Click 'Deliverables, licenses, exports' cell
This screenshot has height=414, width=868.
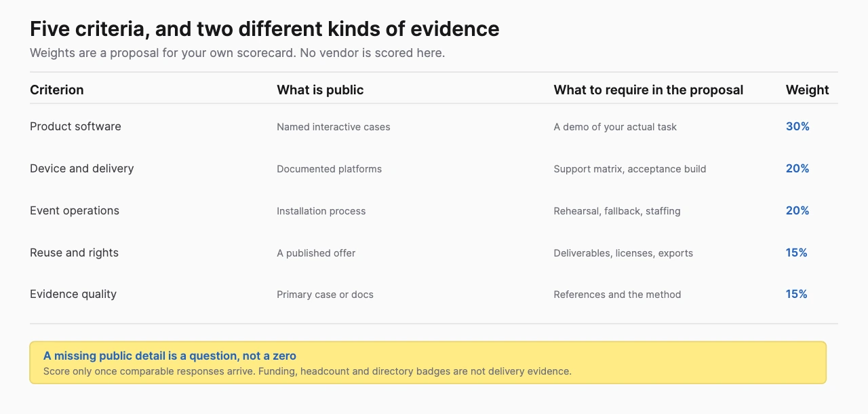point(623,253)
